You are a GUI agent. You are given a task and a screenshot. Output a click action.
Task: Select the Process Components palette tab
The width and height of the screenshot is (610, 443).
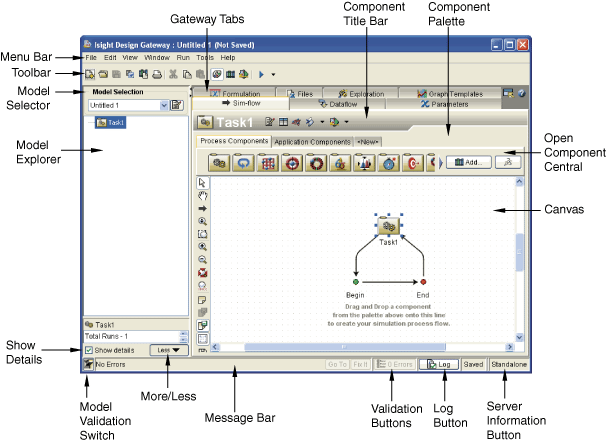click(234, 141)
